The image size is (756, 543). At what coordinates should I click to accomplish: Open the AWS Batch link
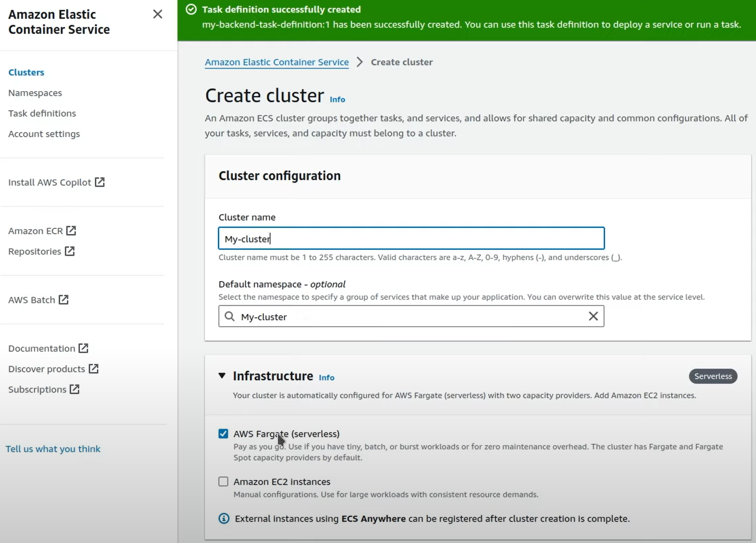[x=32, y=300]
